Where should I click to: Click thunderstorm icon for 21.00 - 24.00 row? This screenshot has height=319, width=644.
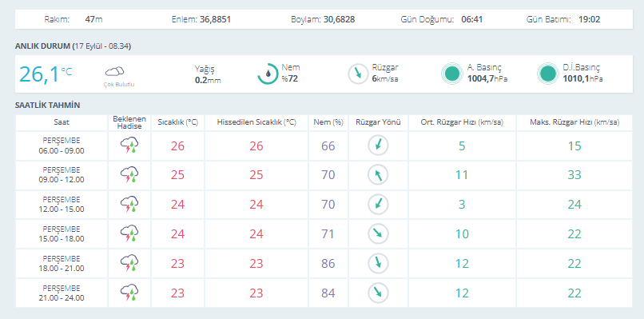pyautogui.click(x=129, y=293)
